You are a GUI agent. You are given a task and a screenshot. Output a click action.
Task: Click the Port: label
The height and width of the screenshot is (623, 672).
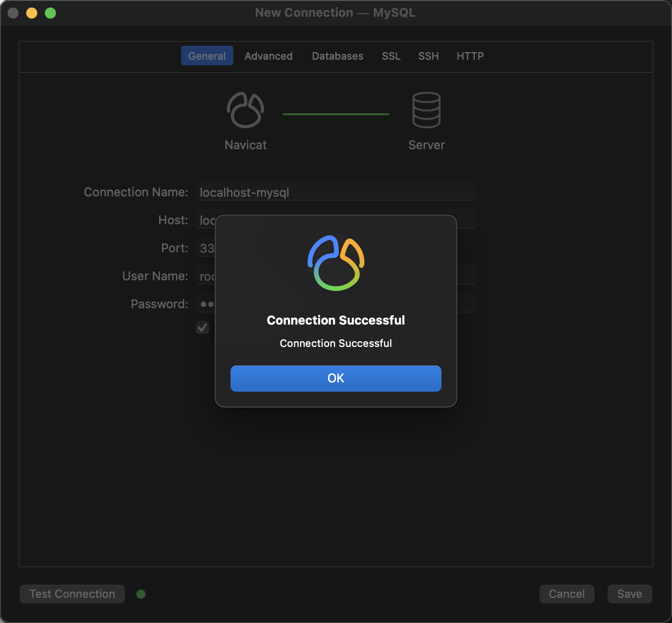(x=175, y=248)
